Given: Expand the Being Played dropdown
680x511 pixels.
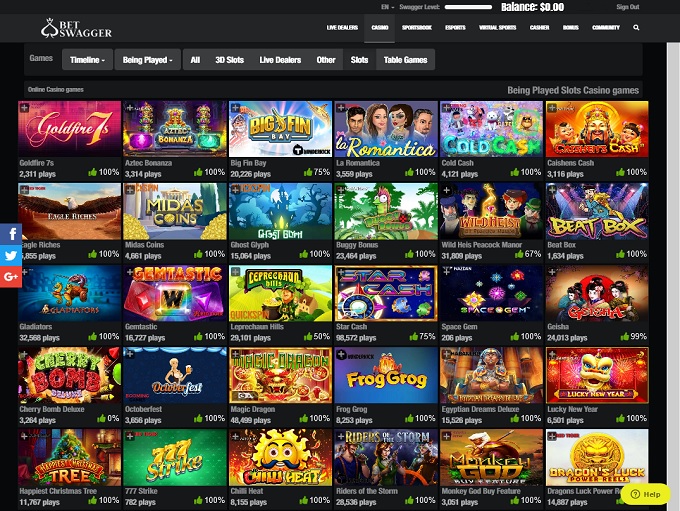Looking at the screenshot, I should [x=148, y=60].
